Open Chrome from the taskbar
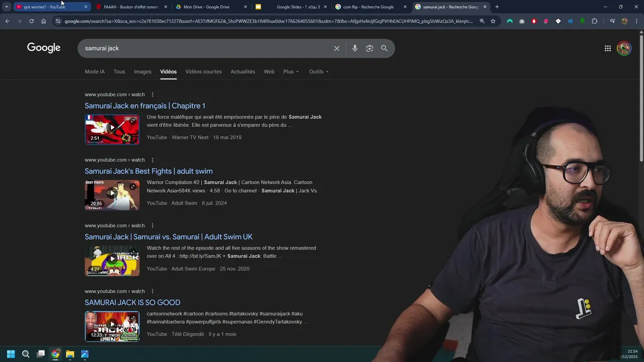The width and height of the screenshot is (644, 362). coord(55,354)
